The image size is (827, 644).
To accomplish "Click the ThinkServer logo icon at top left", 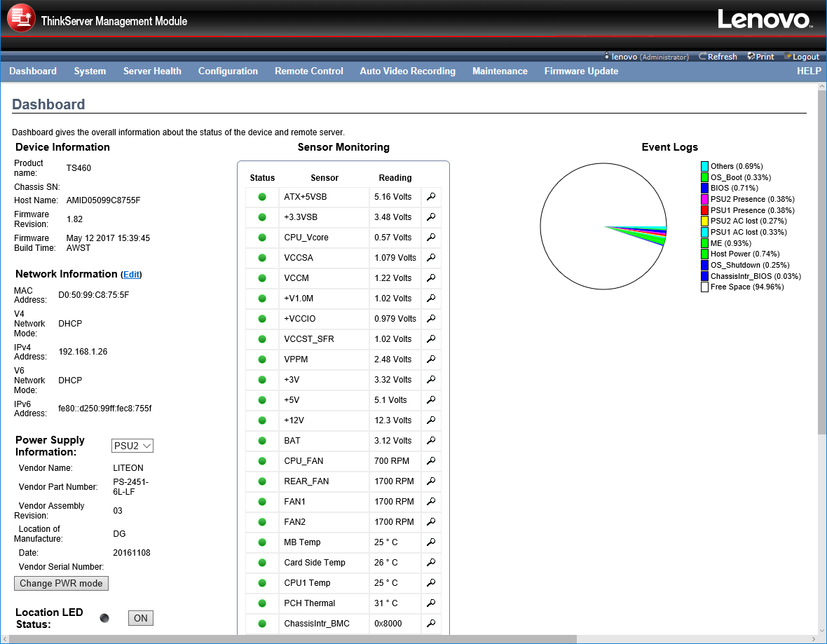I will [20, 18].
